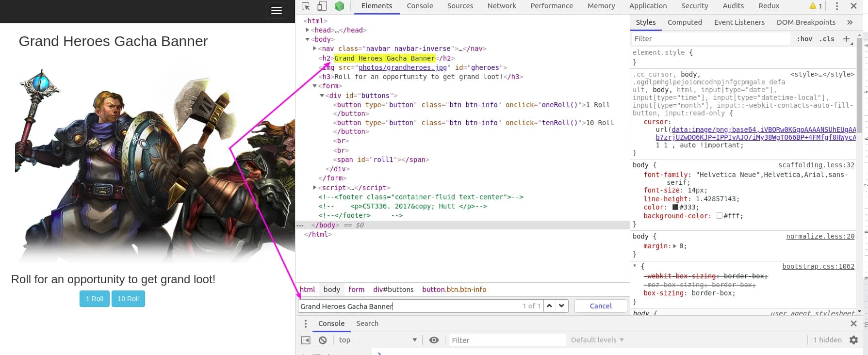Image resolution: width=868 pixels, height=355 pixels.
Task: Click the clear console icon
Action: [323, 340]
